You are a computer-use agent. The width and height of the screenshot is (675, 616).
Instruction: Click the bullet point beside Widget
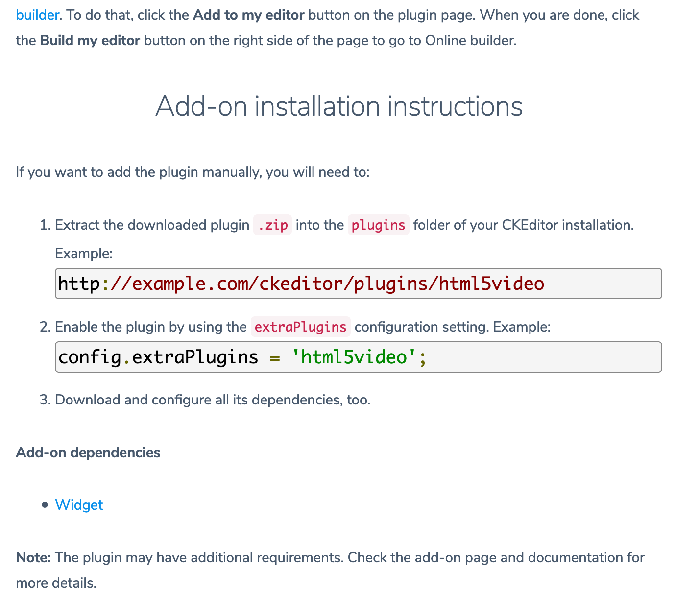click(45, 505)
